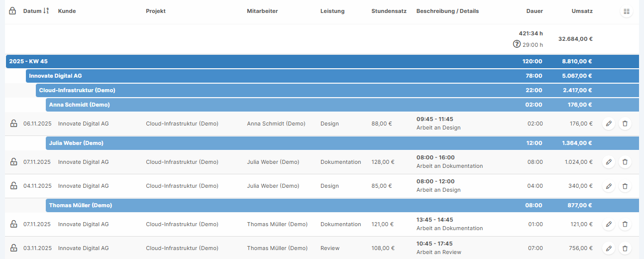The width and height of the screenshot is (644, 259).
Task: Click the time range 13:45 - 14:45
Action: pos(435,220)
